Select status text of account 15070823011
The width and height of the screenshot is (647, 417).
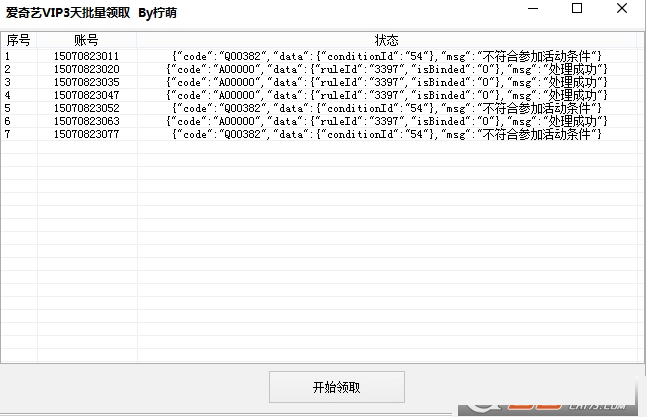[387, 56]
